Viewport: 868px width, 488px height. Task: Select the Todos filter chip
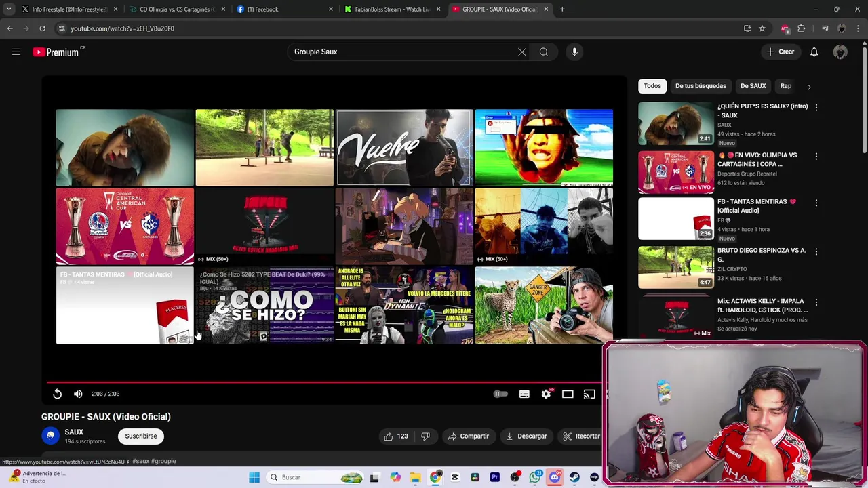(x=652, y=86)
